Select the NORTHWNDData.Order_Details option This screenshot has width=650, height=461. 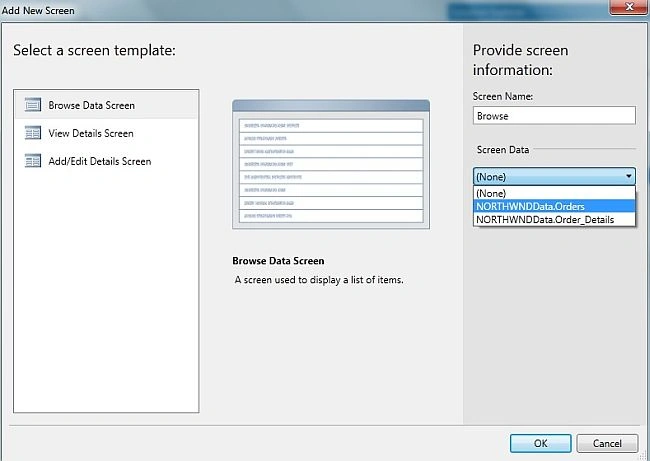point(554,219)
